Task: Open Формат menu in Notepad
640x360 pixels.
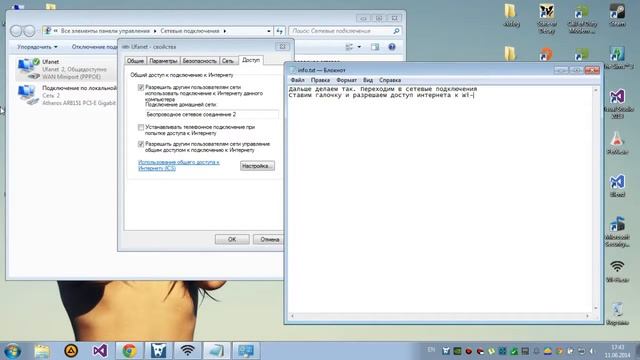Action: [x=346, y=80]
